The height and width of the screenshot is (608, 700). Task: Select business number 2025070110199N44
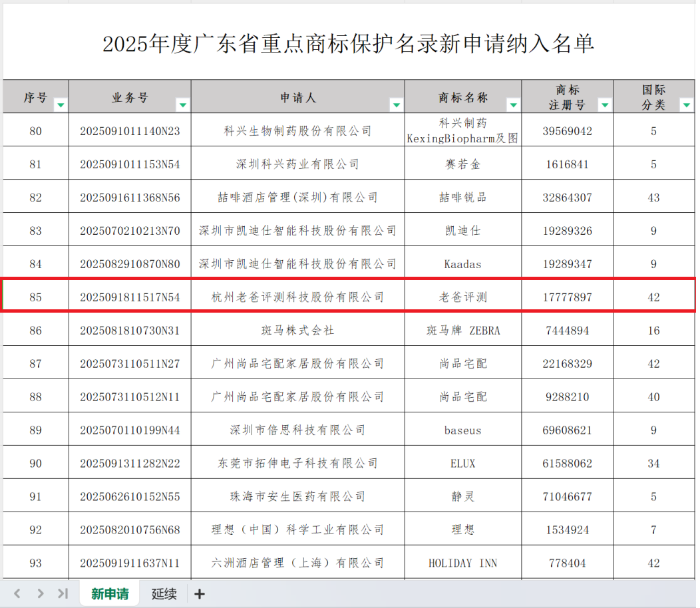(x=130, y=429)
